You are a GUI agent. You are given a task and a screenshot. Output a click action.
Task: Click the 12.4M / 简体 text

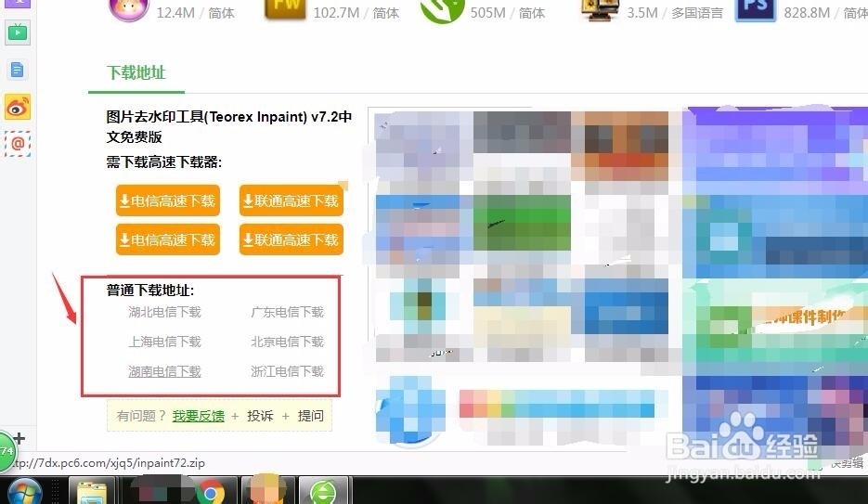pos(195,13)
